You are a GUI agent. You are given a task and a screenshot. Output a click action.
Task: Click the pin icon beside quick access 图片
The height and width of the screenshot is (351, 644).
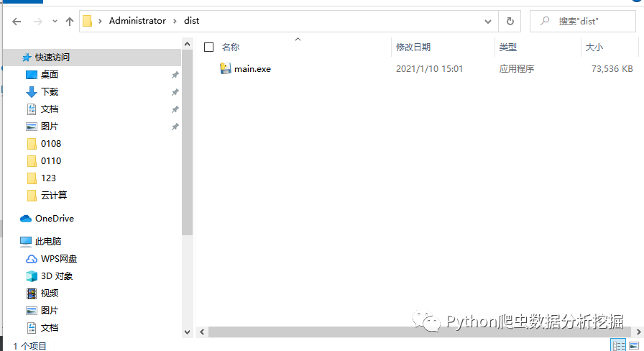175,127
